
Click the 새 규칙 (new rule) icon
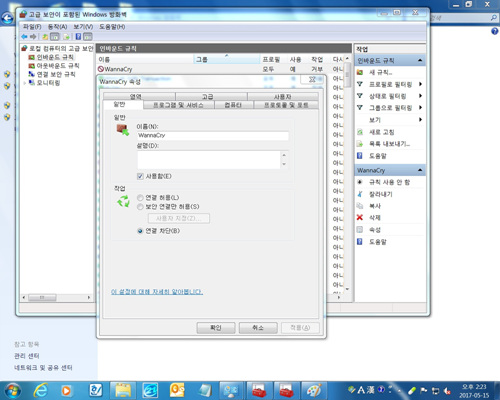360,72
